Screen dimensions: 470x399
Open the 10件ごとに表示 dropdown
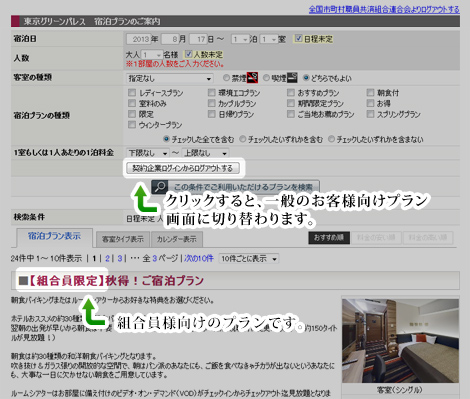coord(249,258)
